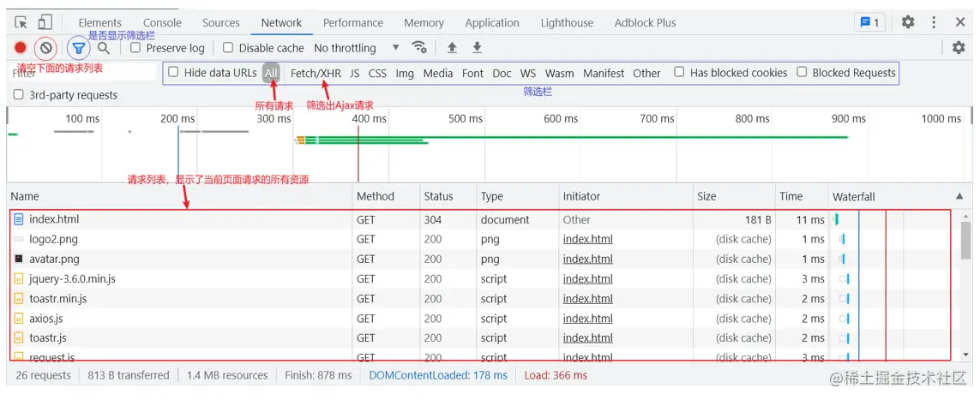Click the toastr.js script icon

(x=19, y=337)
